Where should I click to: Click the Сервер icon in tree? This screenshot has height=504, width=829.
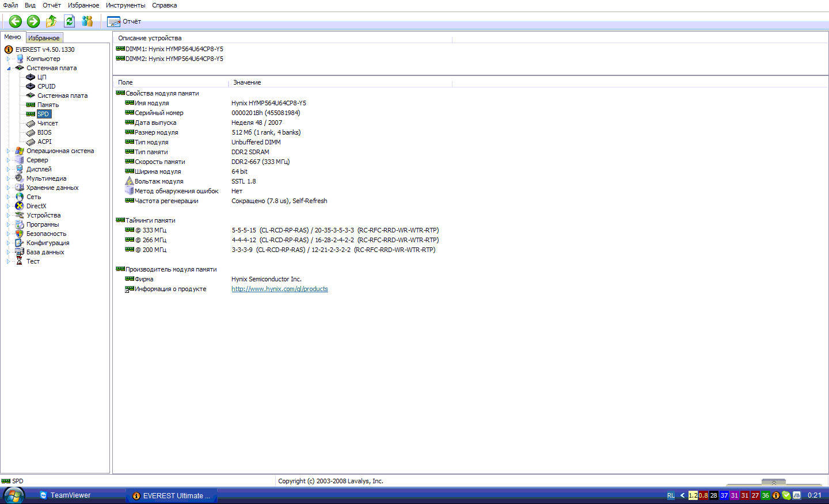(x=20, y=160)
